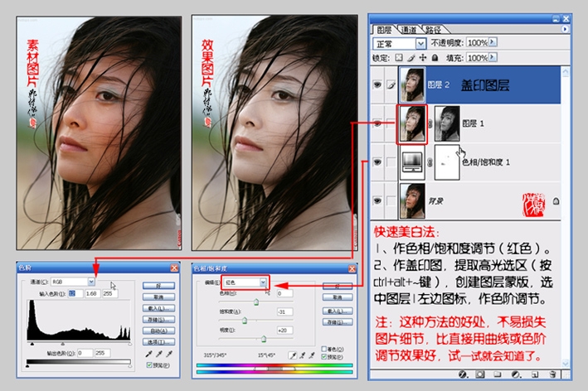Click saturation value field showing -31

coord(284,311)
